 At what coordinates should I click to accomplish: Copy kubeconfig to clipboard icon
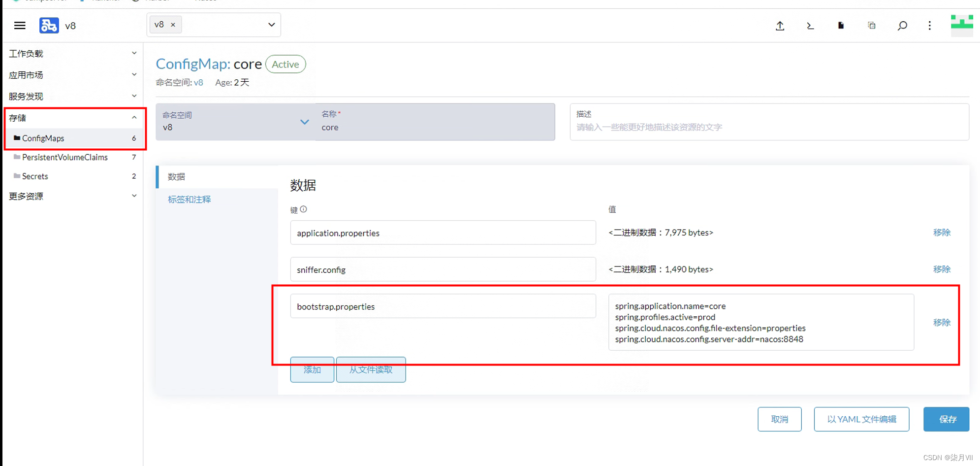pyautogui.click(x=871, y=25)
